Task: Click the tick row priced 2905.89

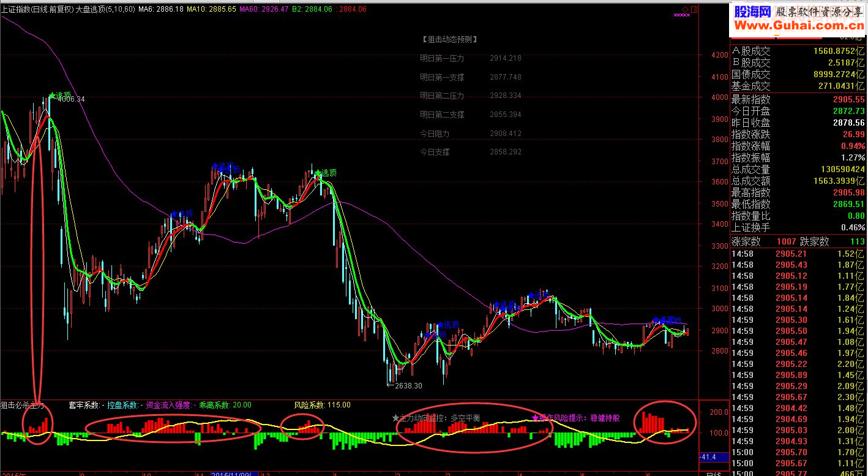Action: click(798, 375)
